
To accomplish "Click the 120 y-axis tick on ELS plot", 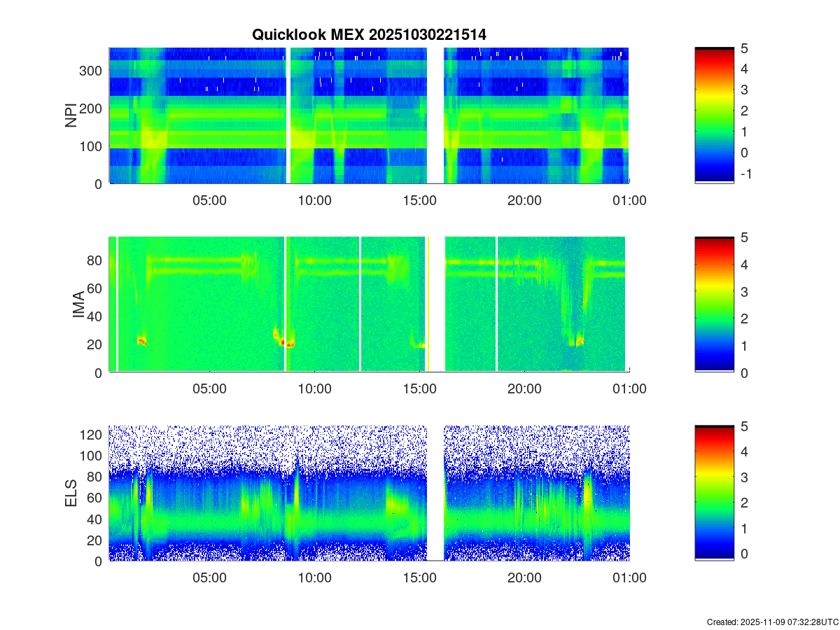I will pos(92,435).
